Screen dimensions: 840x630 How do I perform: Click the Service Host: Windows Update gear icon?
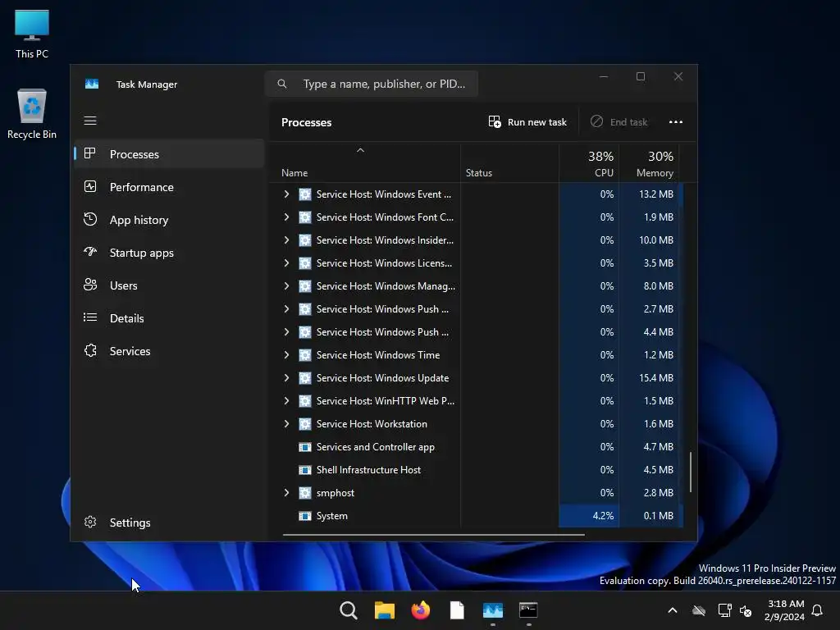[x=305, y=378]
